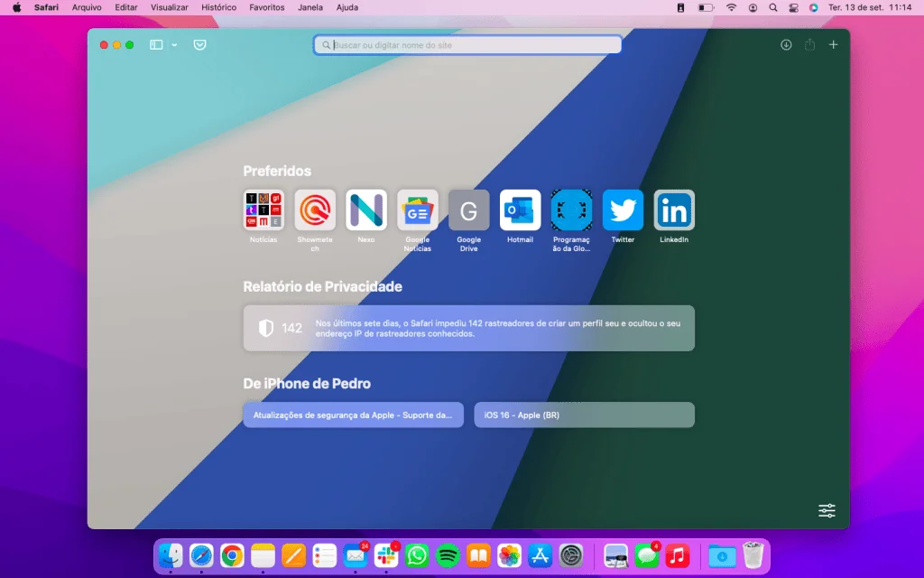Open the Downloads list in Safari toolbar
This screenshot has height=578, width=924.
(786, 44)
